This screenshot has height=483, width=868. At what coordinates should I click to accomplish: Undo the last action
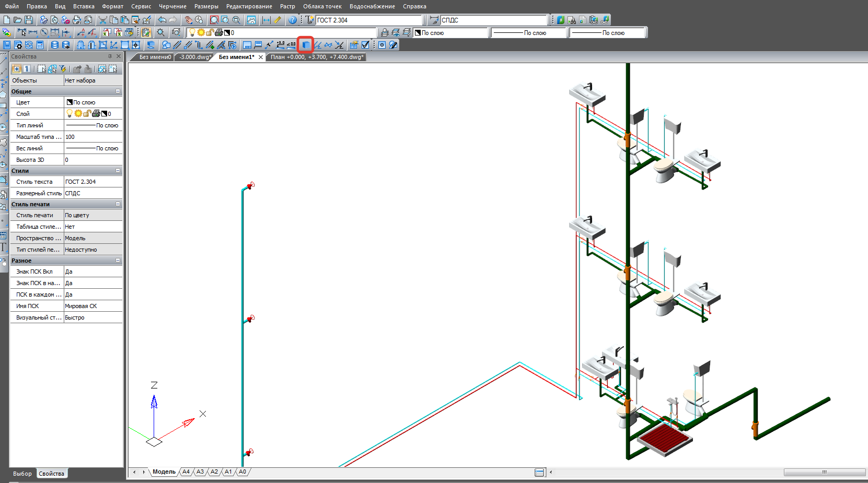162,20
